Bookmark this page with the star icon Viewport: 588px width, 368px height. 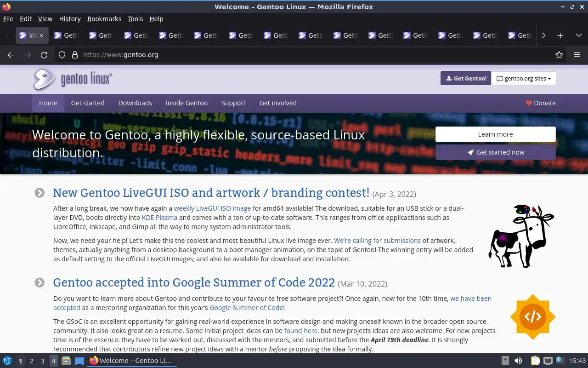[x=559, y=55]
